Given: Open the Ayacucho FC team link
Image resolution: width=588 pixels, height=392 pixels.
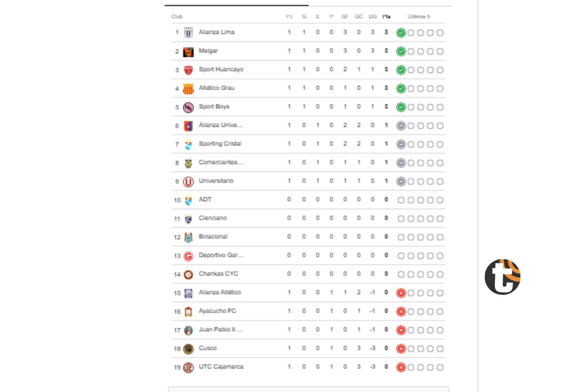Looking at the screenshot, I should [217, 311].
